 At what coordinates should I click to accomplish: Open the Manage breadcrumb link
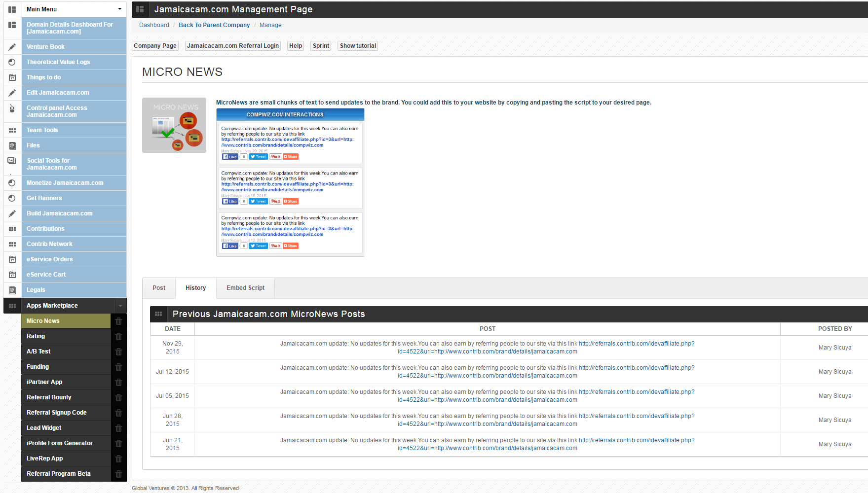(x=270, y=25)
